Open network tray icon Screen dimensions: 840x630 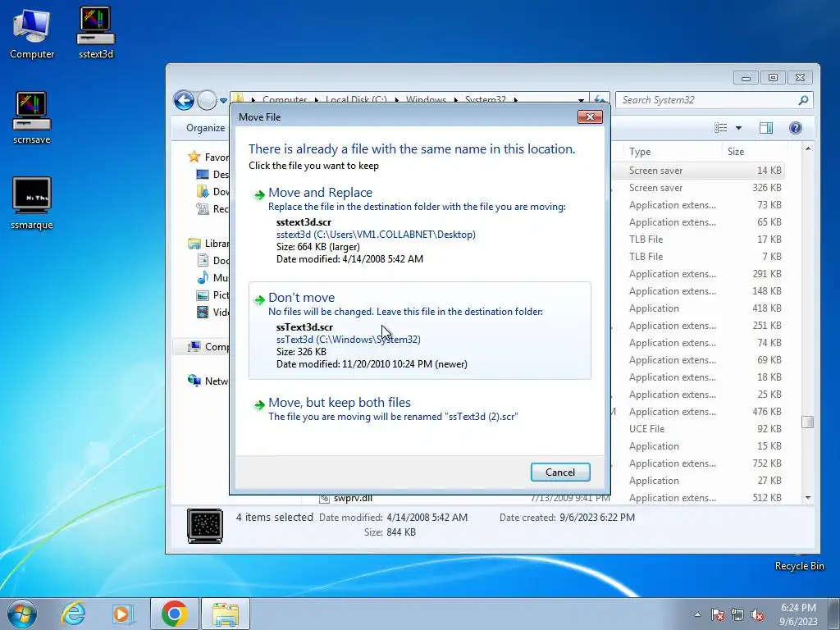point(737,614)
